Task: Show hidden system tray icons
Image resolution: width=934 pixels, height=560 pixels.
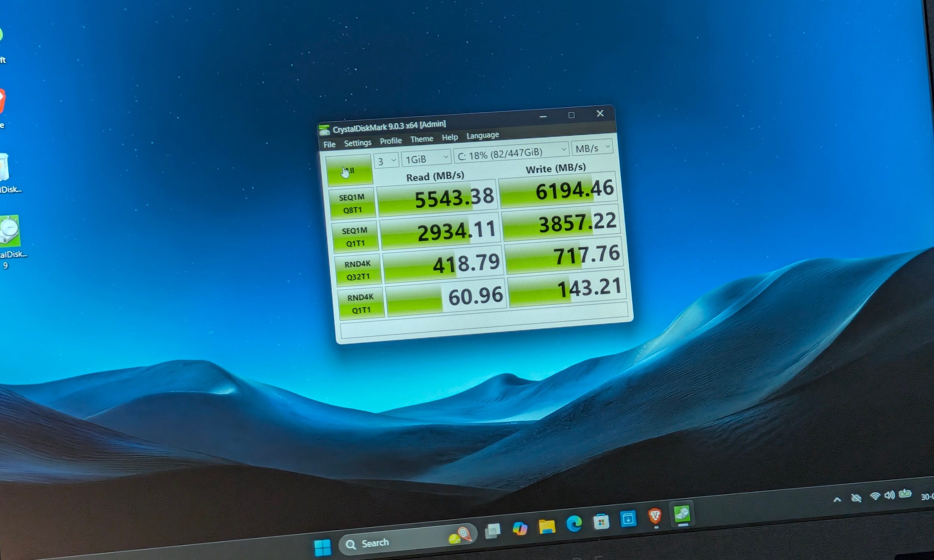Action: click(x=837, y=500)
